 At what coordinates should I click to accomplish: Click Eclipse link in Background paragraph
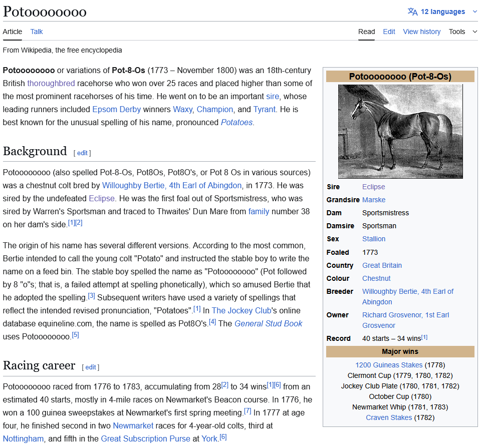coord(102,198)
